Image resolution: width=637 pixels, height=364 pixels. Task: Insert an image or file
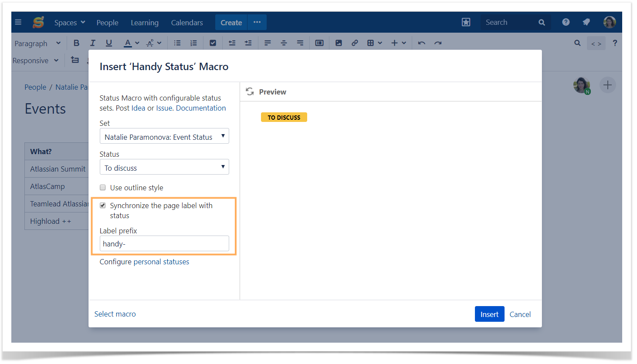click(339, 43)
